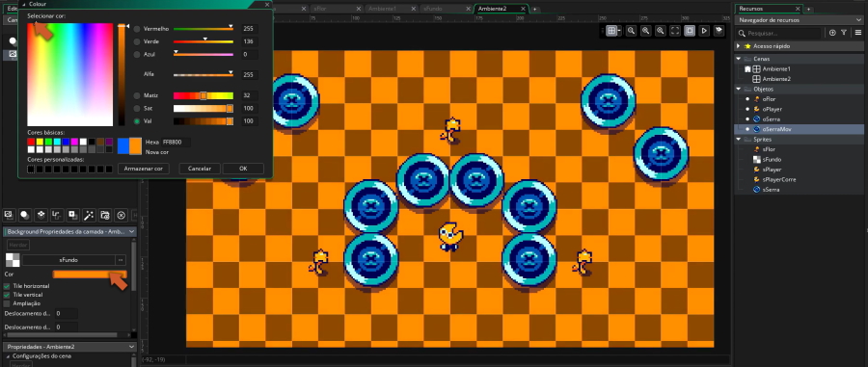Toggle the room grid icon
The height and width of the screenshot is (367, 868).
[611, 31]
